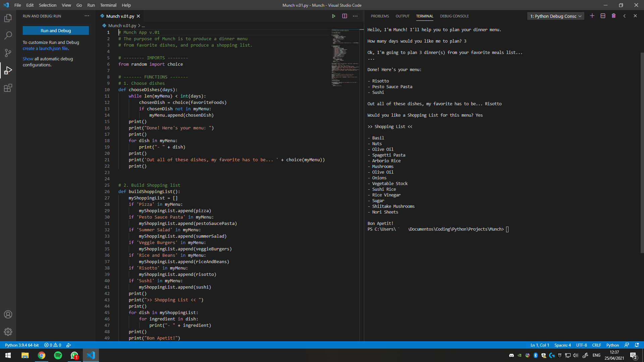Expand the Run and Debug more actions menu
Screen dimensions: 644x362
pyautogui.click(x=87, y=16)
